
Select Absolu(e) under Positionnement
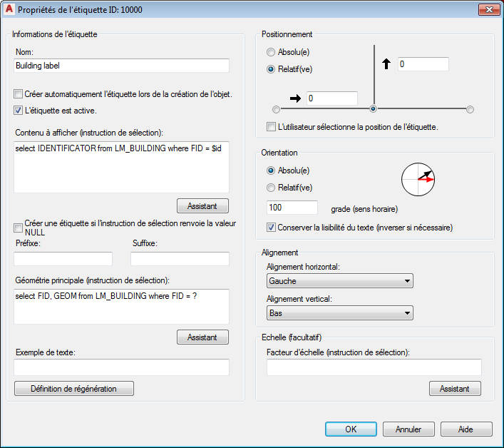tap(271, 52)
